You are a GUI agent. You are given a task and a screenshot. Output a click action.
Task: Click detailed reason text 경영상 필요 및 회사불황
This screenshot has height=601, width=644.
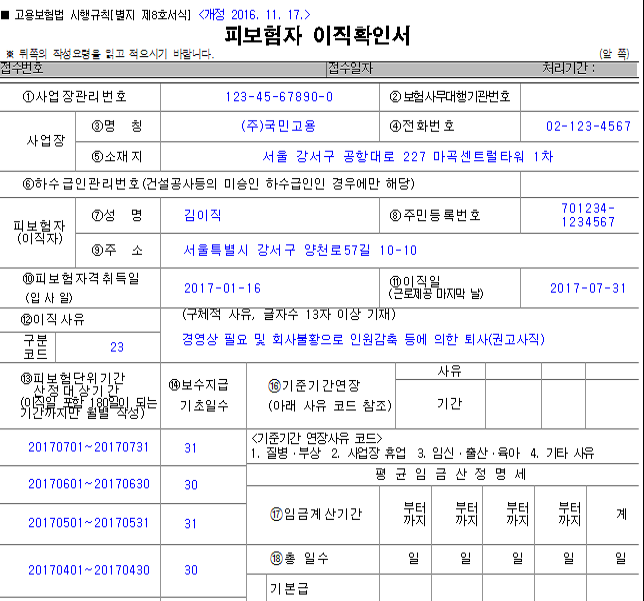pyautogui.click(x=262, y=339)
